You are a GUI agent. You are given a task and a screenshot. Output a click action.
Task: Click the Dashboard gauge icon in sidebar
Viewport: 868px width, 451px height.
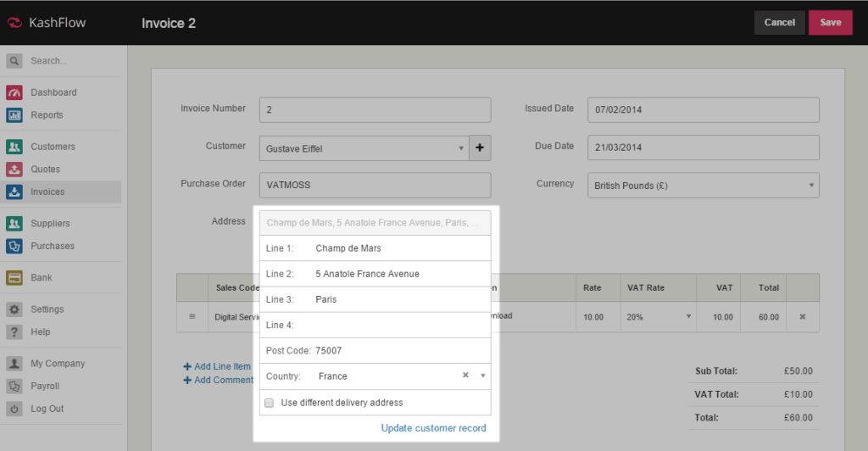point(14,92)
